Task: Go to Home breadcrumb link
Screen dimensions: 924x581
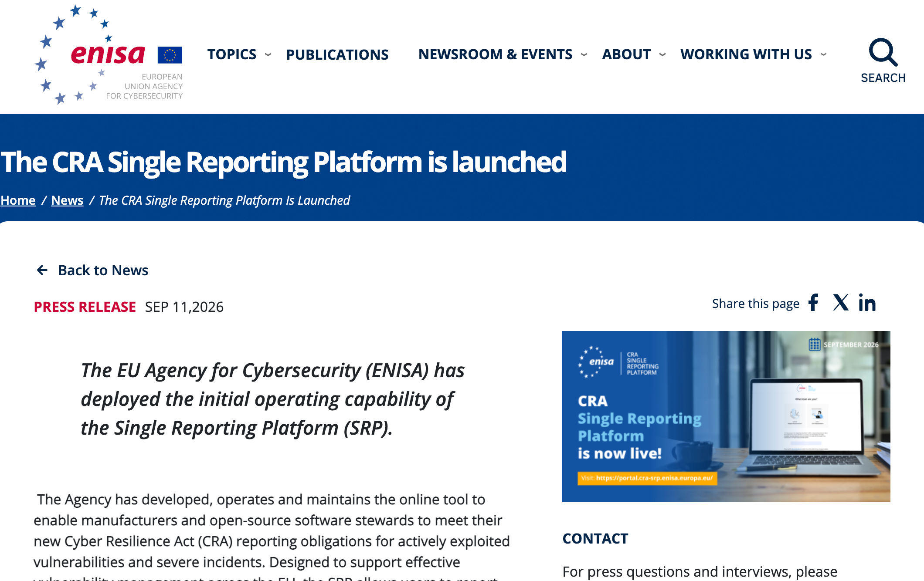Action: point(18,200)
